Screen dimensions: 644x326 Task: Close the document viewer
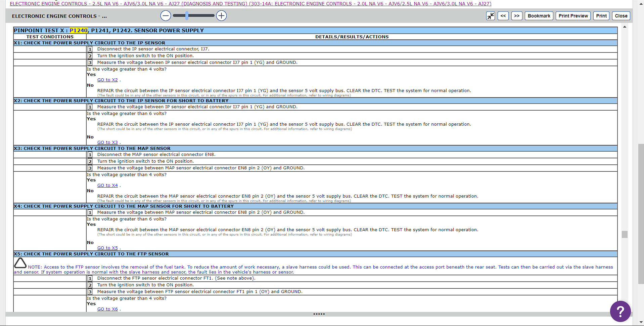(621, 16)
